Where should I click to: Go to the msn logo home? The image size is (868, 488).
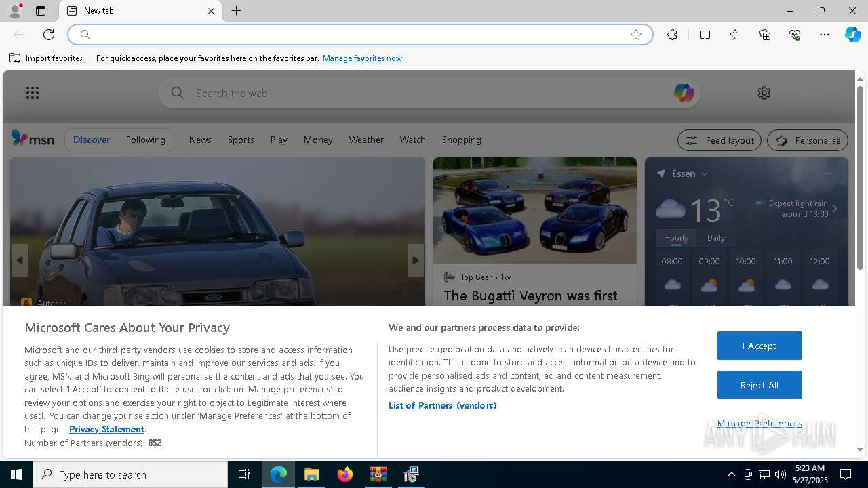(x=33, y=139)
